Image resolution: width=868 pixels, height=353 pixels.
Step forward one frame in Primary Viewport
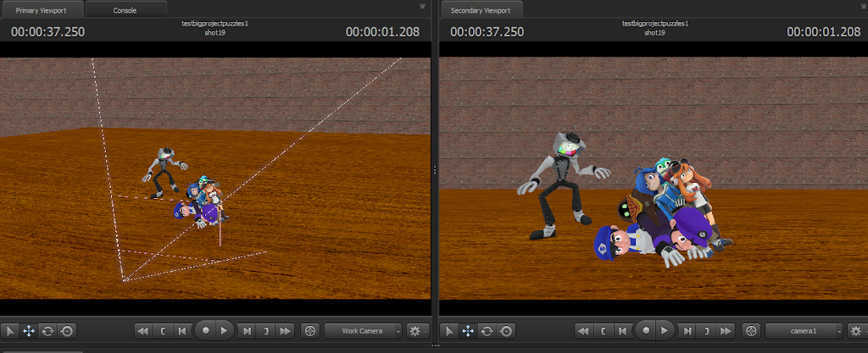[x=247, y=331]
